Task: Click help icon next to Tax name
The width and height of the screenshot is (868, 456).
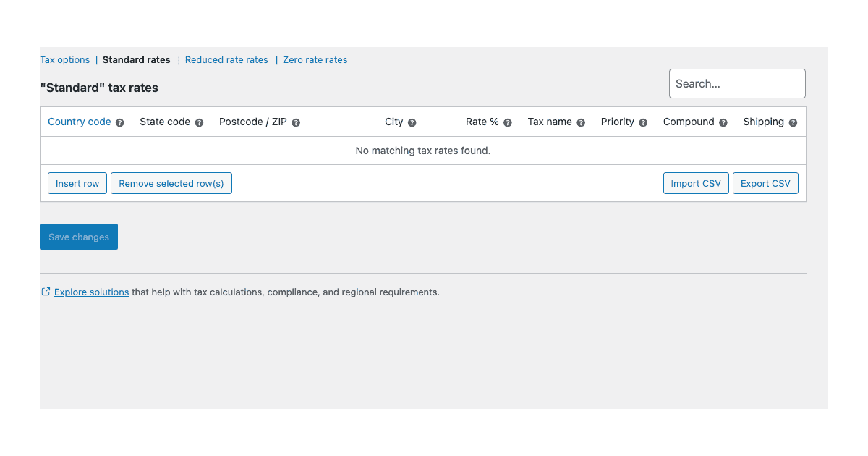Action: point(581,123)
